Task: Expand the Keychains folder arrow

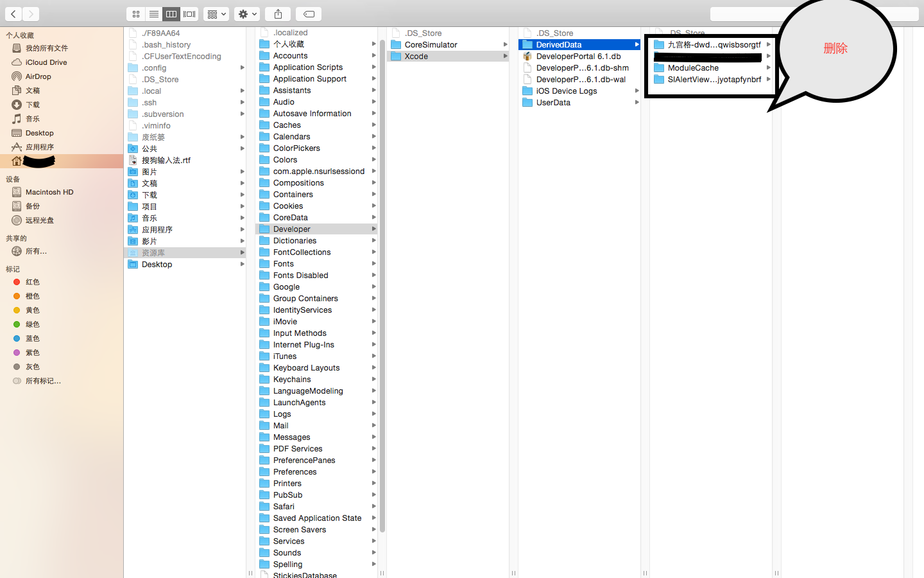Action: pyautogui.click(x=373, y=380)
